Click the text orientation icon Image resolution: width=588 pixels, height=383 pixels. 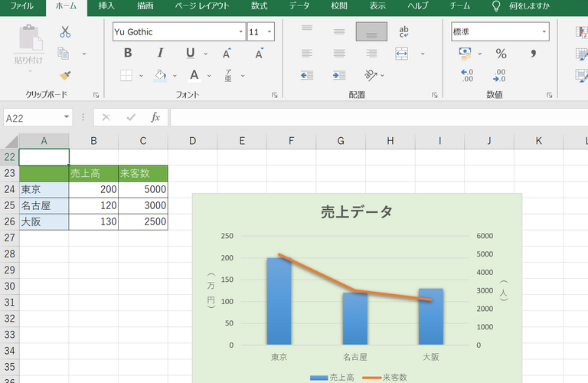[371, 75]
